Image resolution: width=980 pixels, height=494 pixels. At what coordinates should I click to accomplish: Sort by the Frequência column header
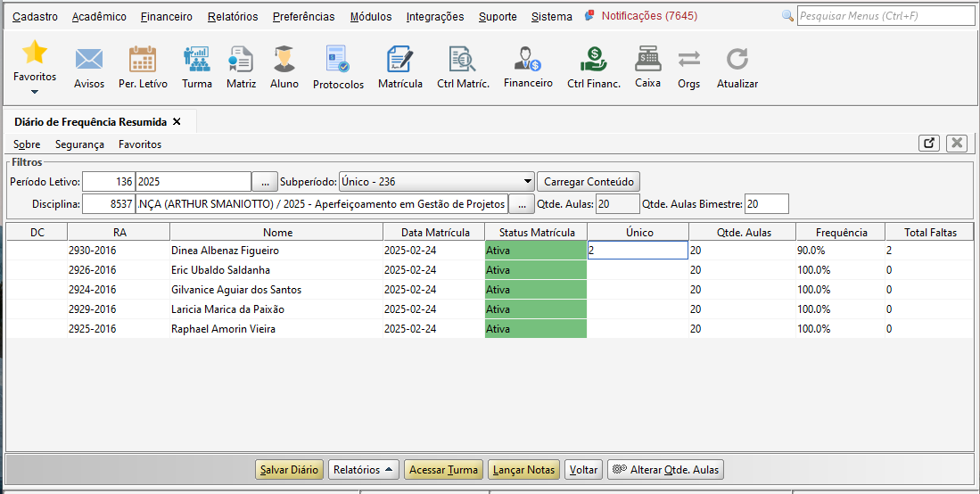coord(841,232)
